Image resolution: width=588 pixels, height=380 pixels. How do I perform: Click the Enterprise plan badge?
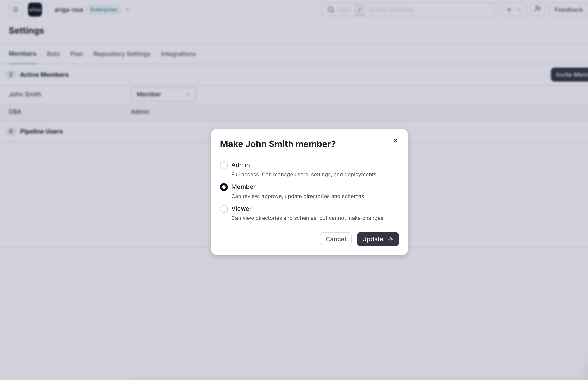[104, 10]
